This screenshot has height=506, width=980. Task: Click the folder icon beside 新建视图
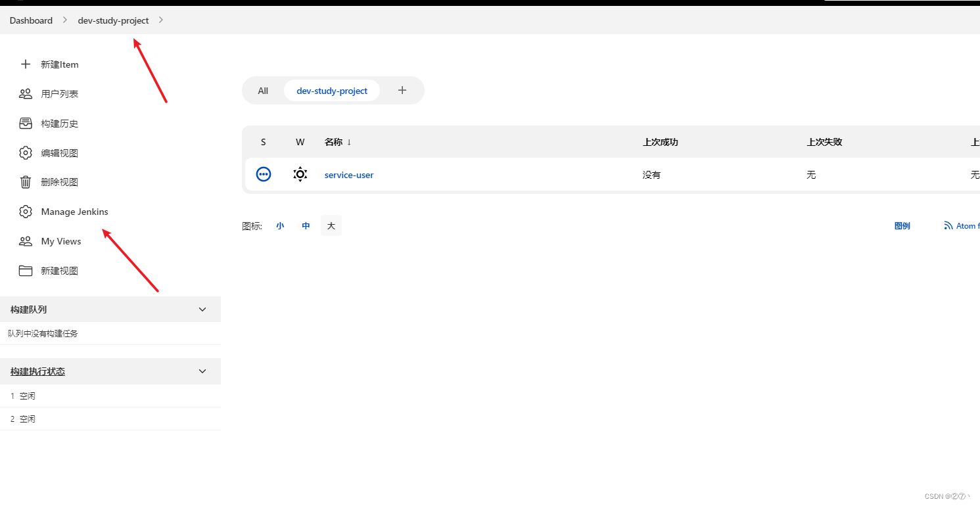(26, 271)
